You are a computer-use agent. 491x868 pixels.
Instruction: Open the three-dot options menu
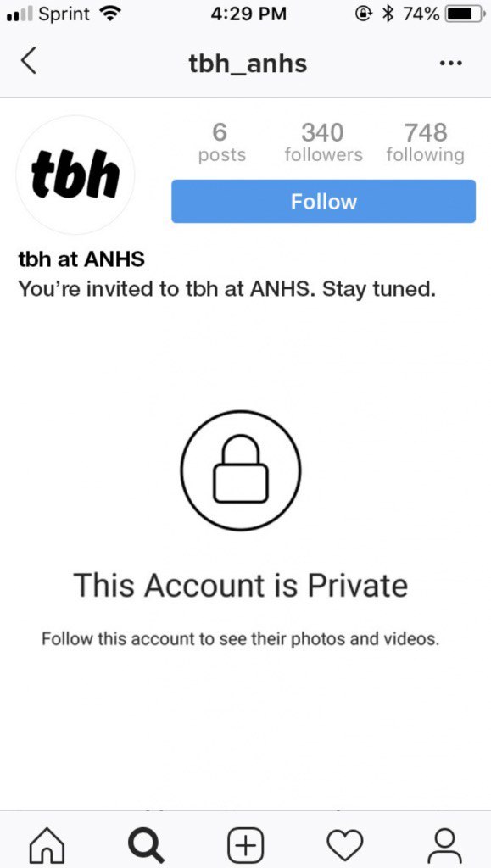tap(450, 63)
